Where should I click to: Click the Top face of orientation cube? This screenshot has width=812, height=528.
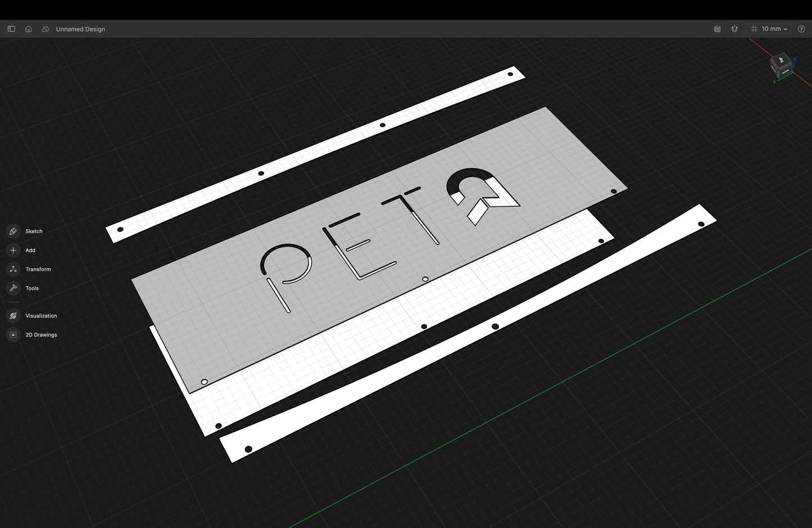(x=781, y=60)
